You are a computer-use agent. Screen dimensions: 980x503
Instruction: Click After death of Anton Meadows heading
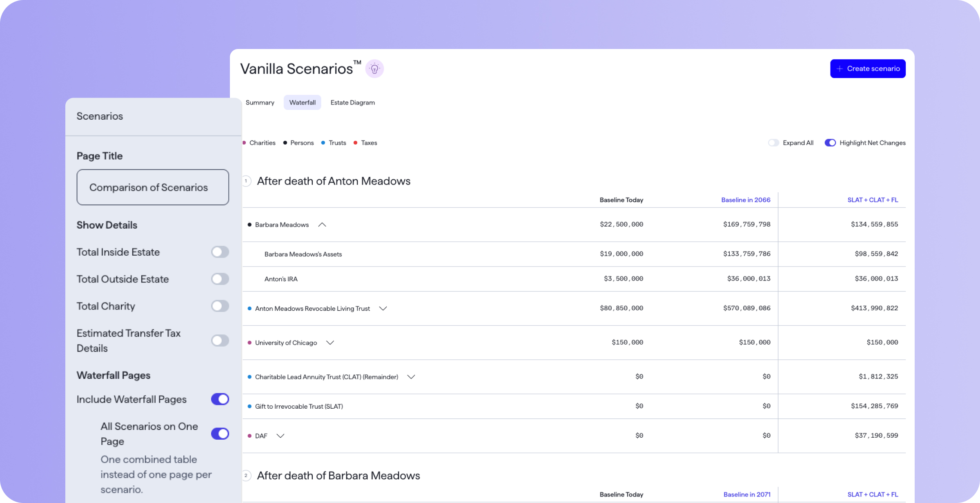coord(334,181)
